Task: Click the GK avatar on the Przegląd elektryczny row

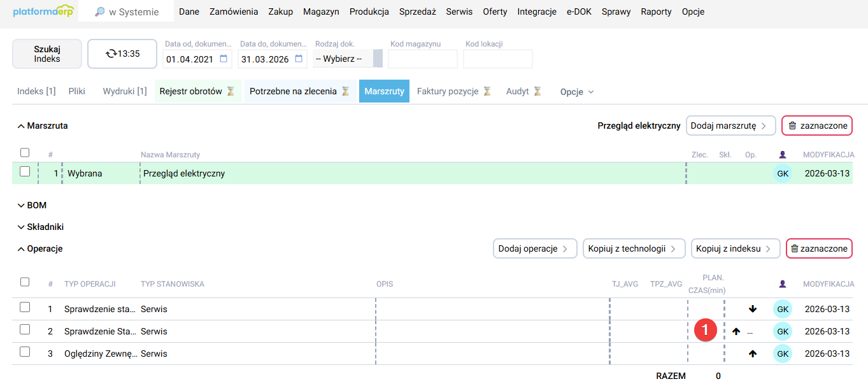Action: tap(783, 173)
